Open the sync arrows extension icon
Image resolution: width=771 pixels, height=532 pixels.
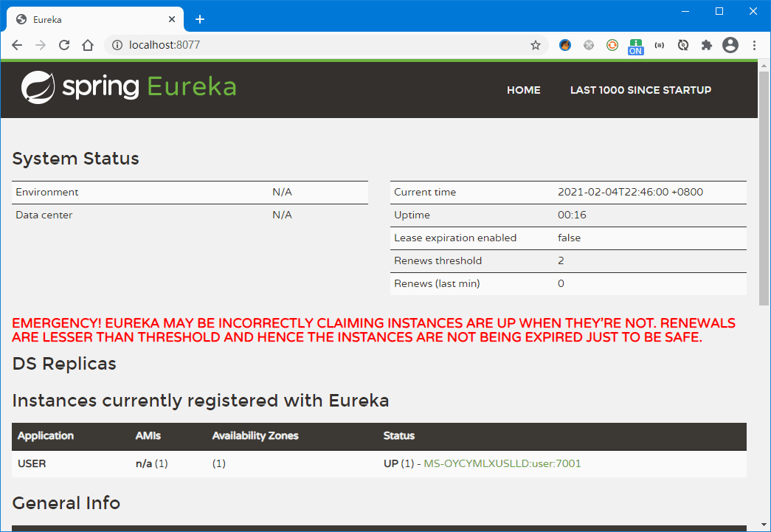[x=683, y=45]
